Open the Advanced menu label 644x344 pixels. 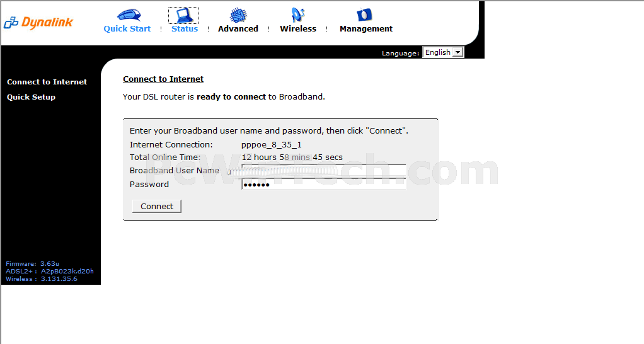[238, 29]
